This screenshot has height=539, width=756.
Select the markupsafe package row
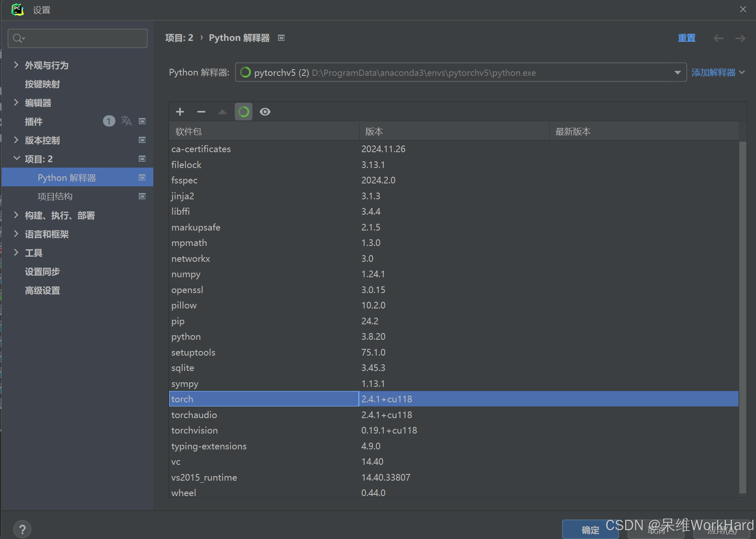[x=454, y=227]
